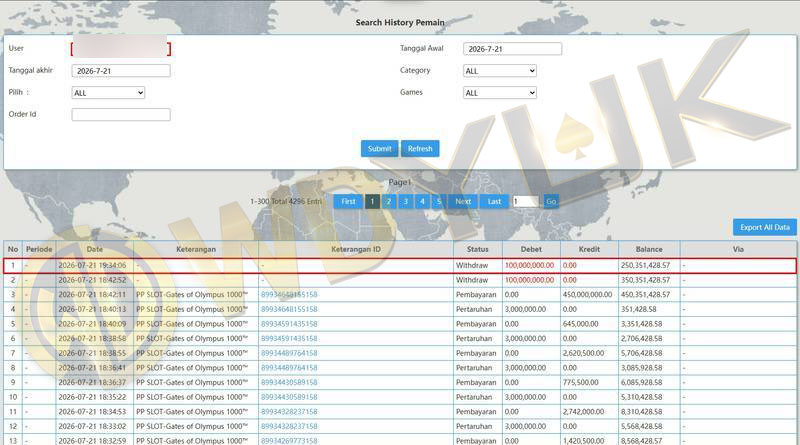800x445 pixels.
Task: Open ID link in the 18:42:11 row
Action: pos(289,294)
